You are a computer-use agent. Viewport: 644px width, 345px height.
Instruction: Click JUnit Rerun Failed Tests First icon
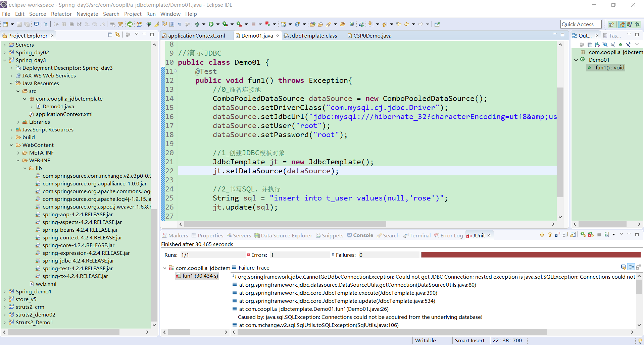coord(591,235)
